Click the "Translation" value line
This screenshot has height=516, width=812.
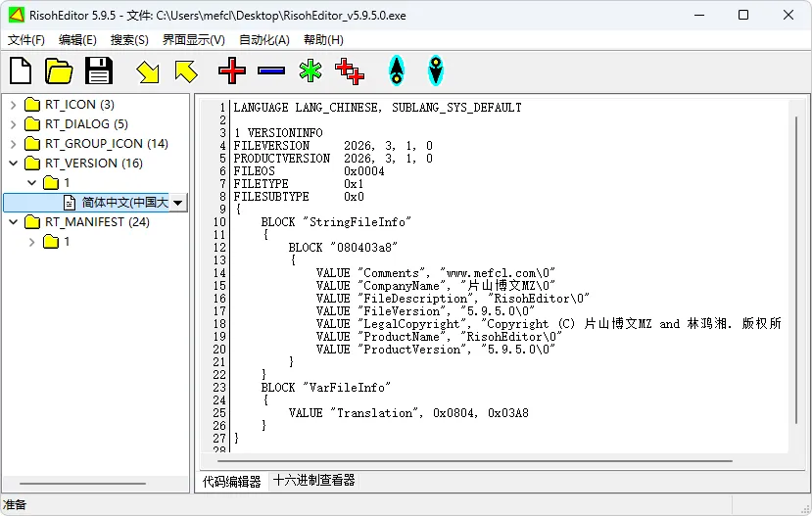pyautogui.click(x=408, y=413)
